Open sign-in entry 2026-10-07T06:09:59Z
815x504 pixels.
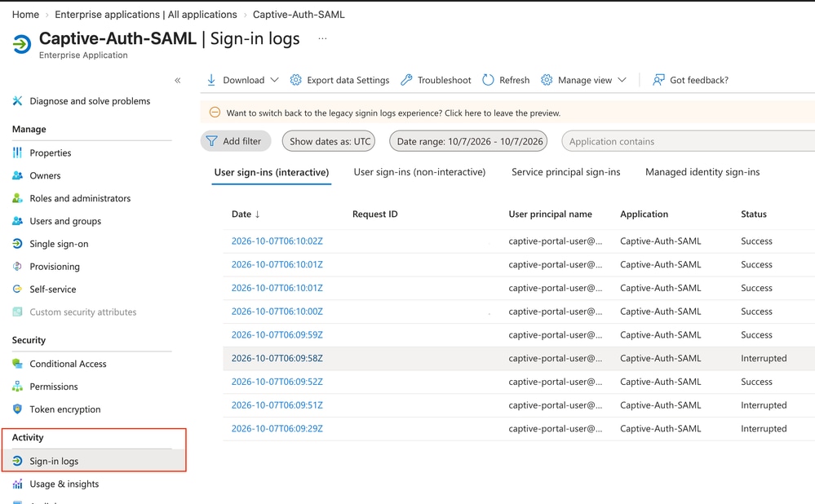[277, 334]
